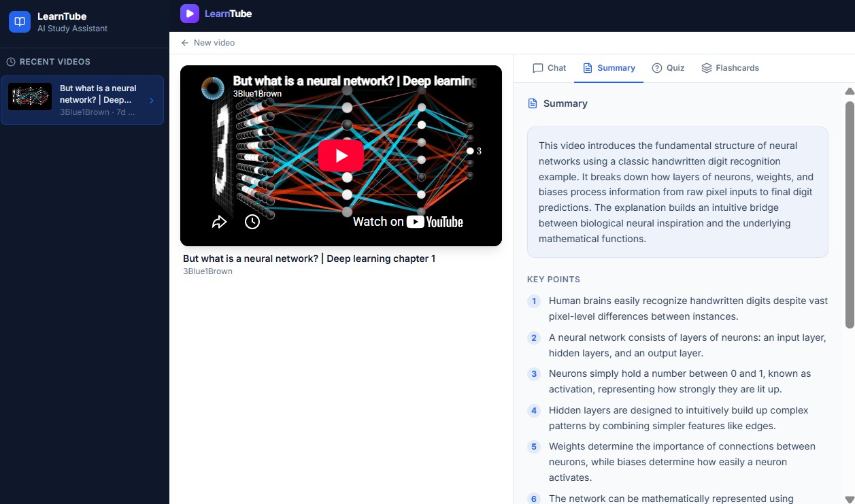Screen dimensions: 855x504
Task: Click the 3Blue1Brown channel avatar on video
Action: [x=213, y=88]
